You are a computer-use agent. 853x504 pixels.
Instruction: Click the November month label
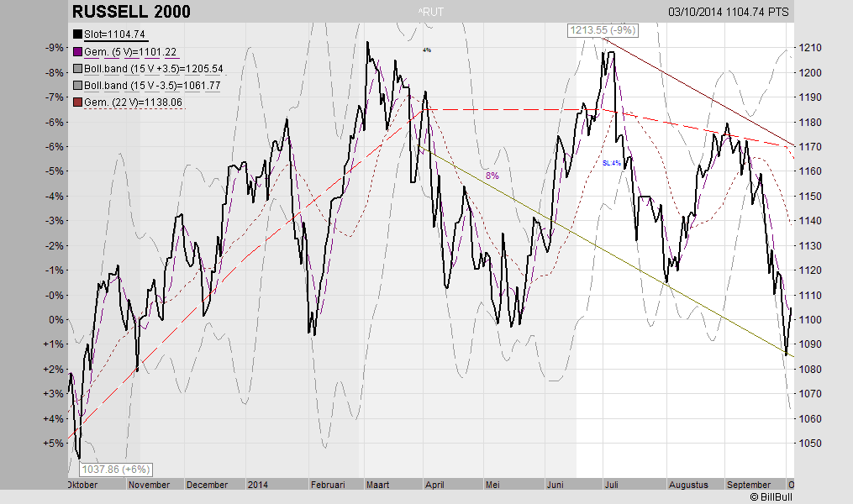[149, 485]
